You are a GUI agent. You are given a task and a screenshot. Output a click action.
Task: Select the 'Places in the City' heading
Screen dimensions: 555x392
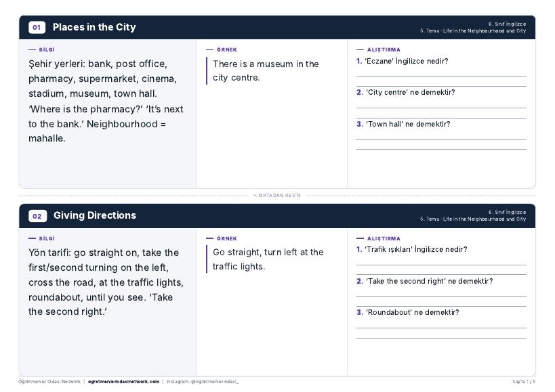[94, 27]
